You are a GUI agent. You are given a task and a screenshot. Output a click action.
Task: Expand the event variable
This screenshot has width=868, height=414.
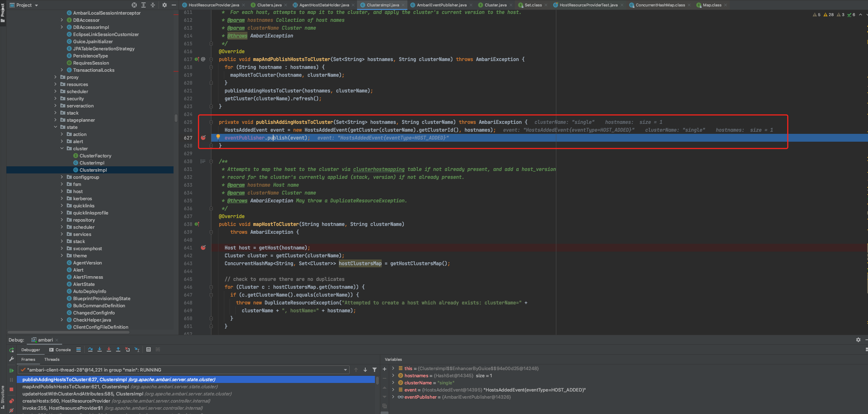(x=393, y=390)
